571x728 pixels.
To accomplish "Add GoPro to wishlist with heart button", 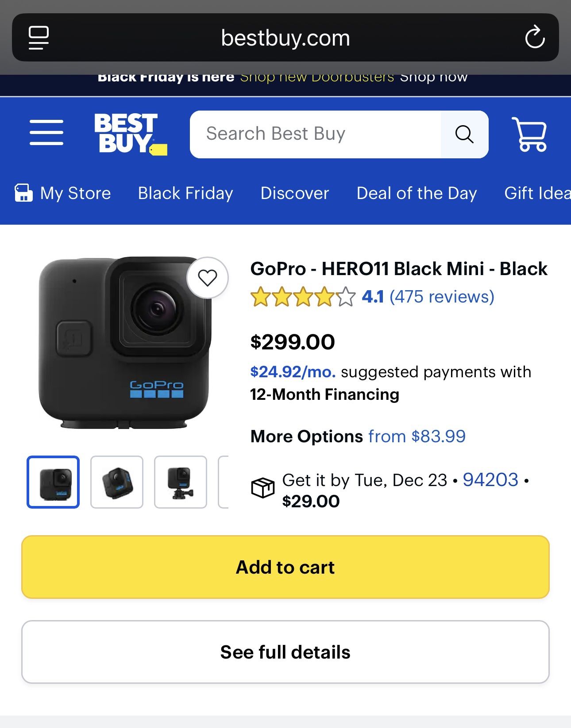I will click(208, 278).
